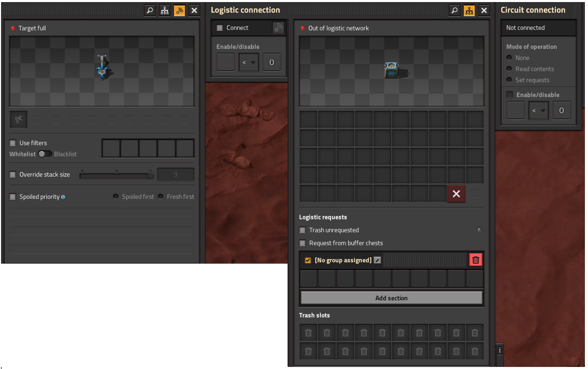Viewport: 588px width, 369px height.
Task: Check the Trash unrequested option
Action: pos(302,230)
